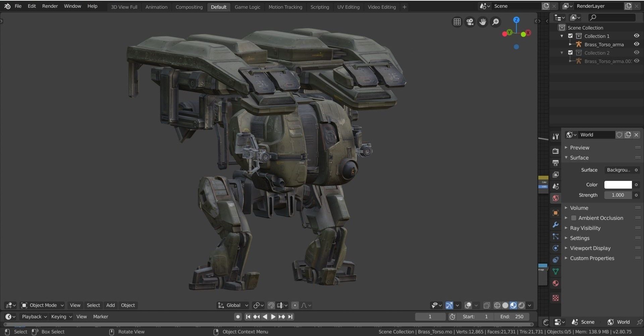
Task: Open the Texture properties tab
Action: [555, 298]
